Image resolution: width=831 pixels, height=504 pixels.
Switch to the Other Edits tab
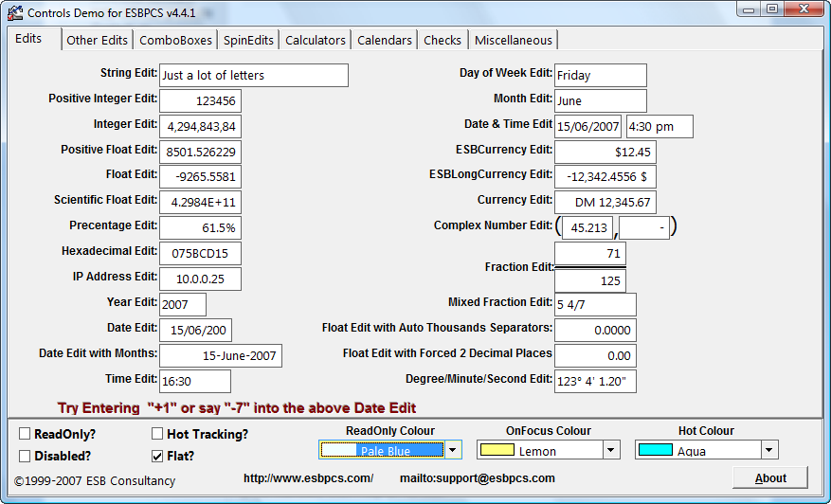[x=97, y=41]
